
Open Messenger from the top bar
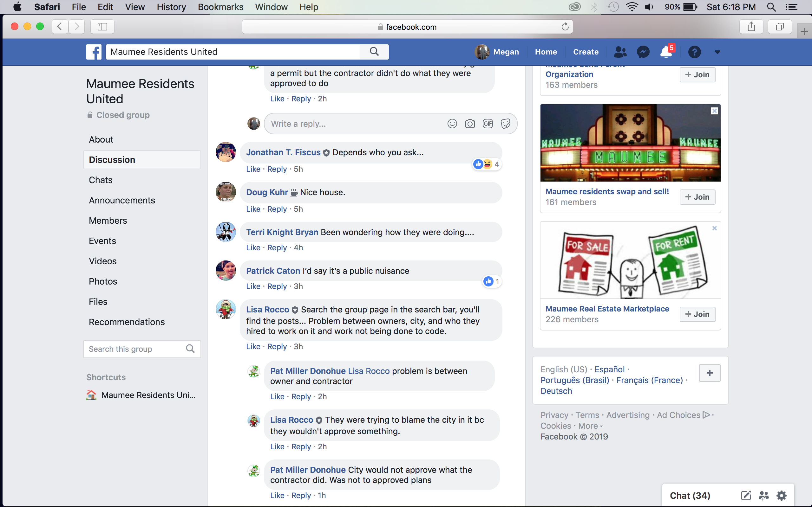[643, 52]
